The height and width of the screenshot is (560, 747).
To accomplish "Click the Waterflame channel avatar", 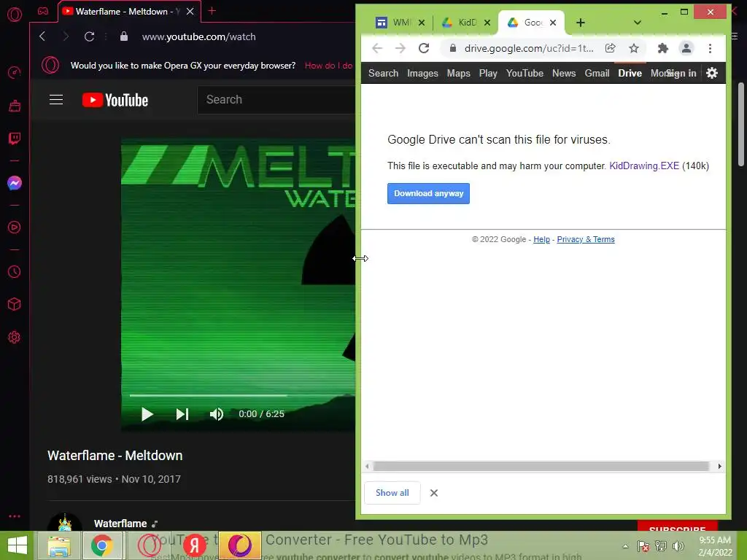I will coord(65,522).
